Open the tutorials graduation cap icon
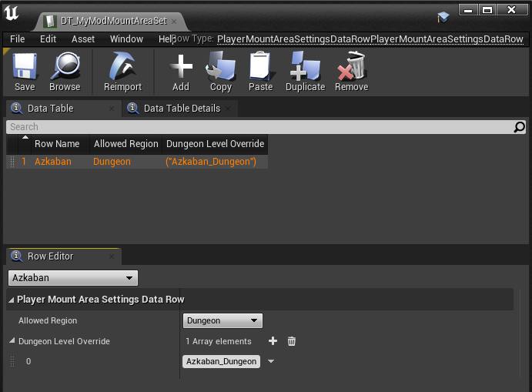The height and width of the screenshot is (392, 532). coord(443,17)
